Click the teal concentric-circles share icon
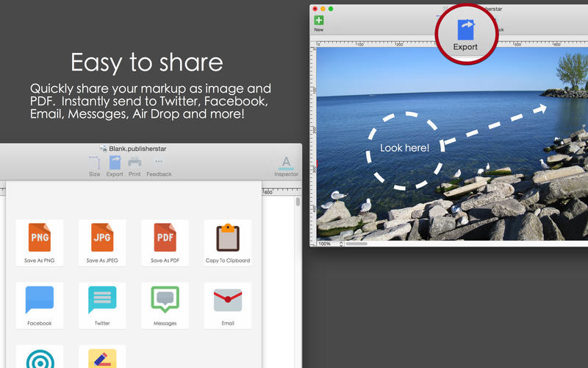588x368 pixels. 40,358
